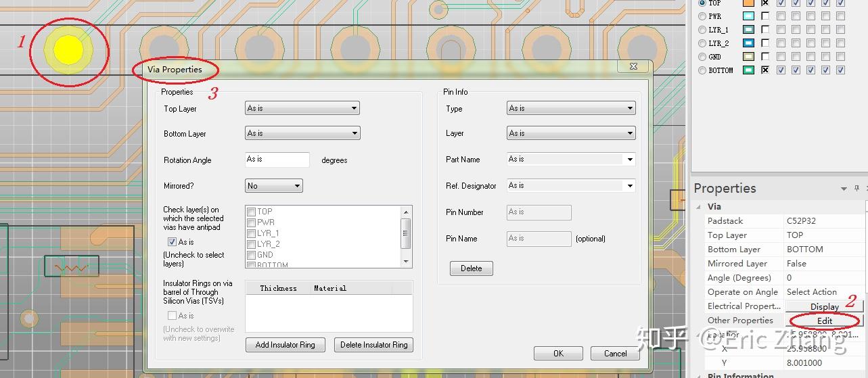
Task: Select TOP as the active layer
Action: pyautogui.click(x=702, y=3)
